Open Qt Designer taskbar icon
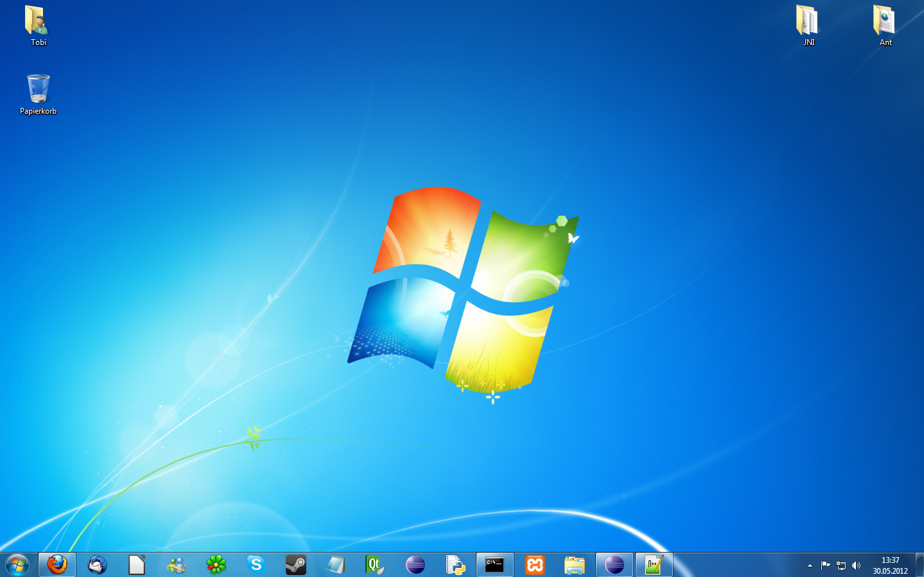The image size is (924, 577). coord(374,565)
